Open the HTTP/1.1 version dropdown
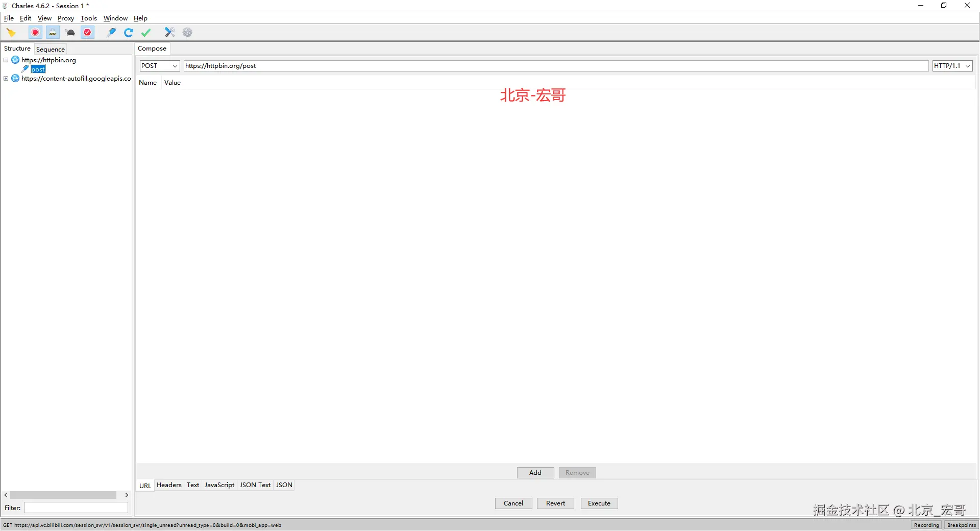 point(952,66)
